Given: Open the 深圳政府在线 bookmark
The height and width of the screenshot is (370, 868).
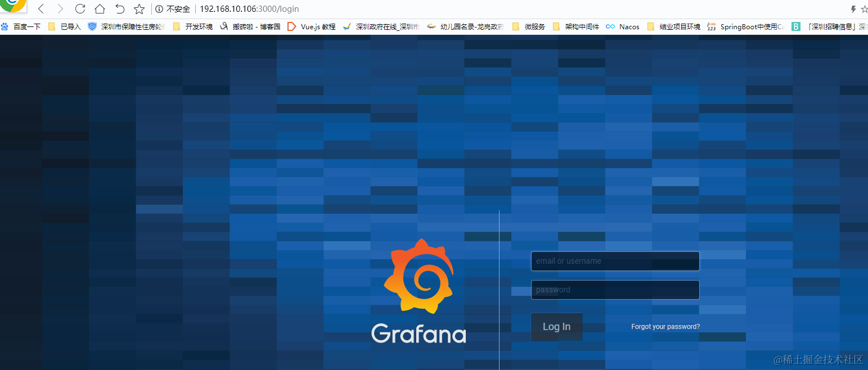Looking at the screenshot, I should (381, 26).
